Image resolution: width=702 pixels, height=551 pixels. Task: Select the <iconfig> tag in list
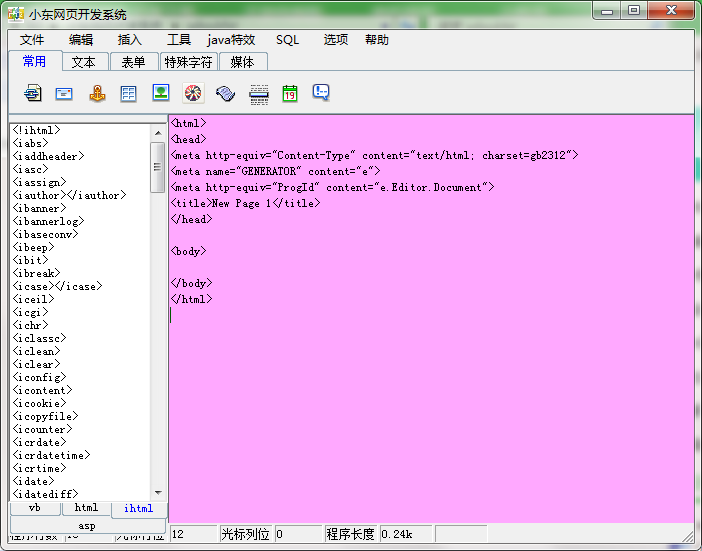pos(39,377)
